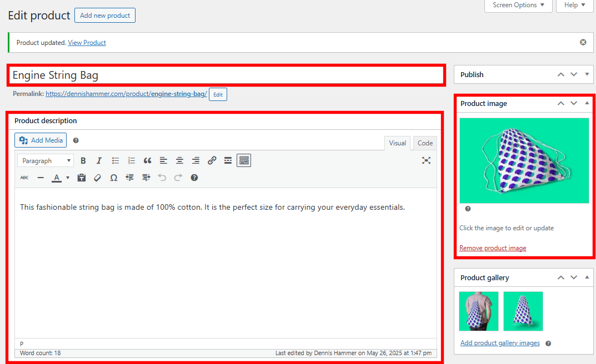The width and height of the screenshot is (596, 364).
Task: Insert the Read More tag
Action: [x=228, y=160]
